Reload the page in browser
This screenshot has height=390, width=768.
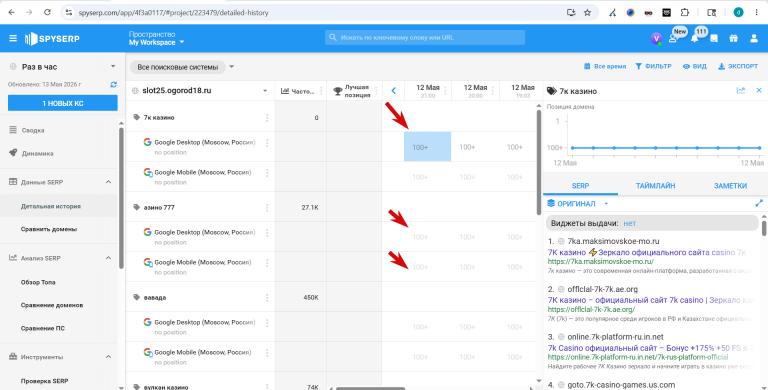click(47, 12)
